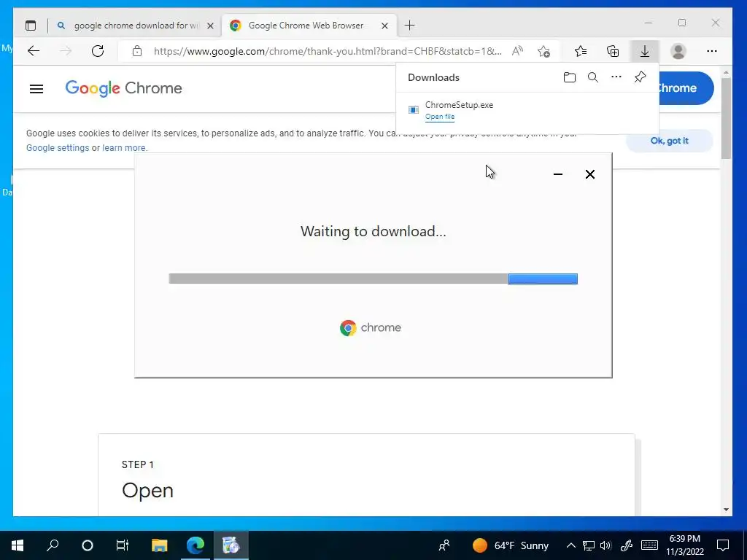Close the Google Chrome Web Browser tab
This screenshot has width=747, height=560.
tap(384, 26)
